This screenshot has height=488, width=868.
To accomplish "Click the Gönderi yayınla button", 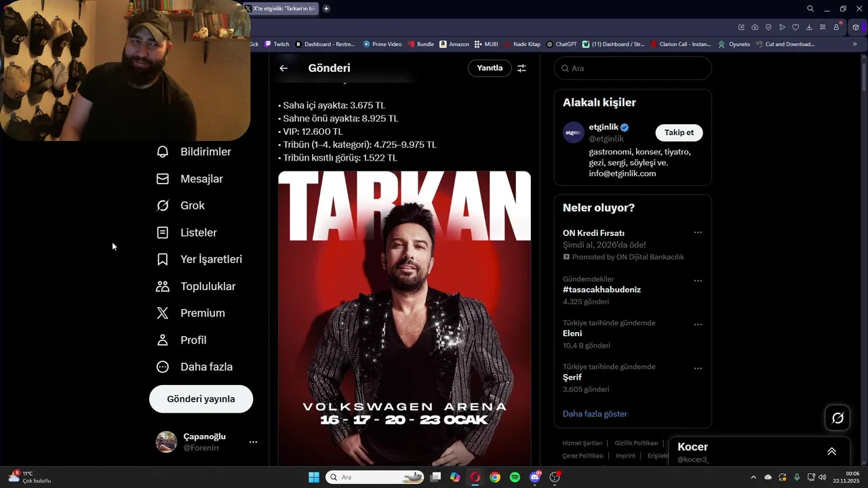I will point(201,399).
